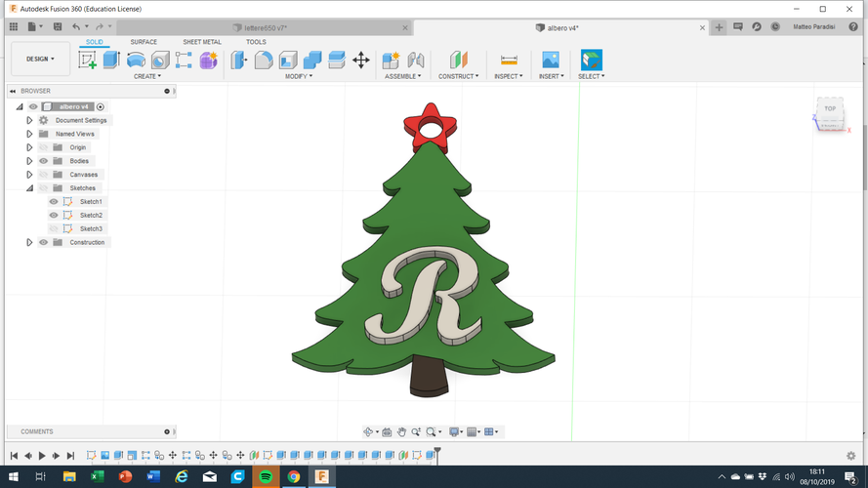The height and width of the screenshot is (488, 868).
Task: Hide the Bodies folder visibility
Action: [x=43, y=161]
